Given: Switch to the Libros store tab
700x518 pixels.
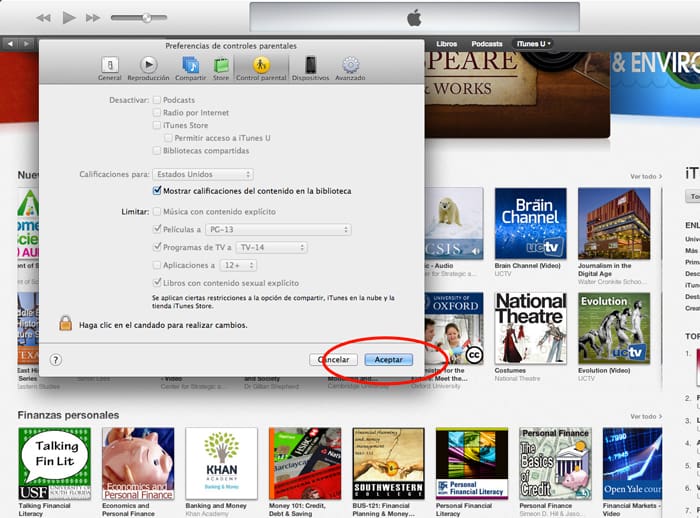Looking at the screenshot, I should (446, 44).
